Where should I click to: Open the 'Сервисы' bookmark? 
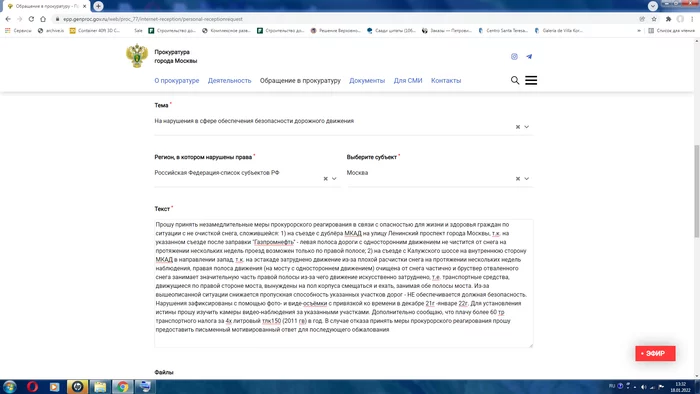tap(18, 31)
